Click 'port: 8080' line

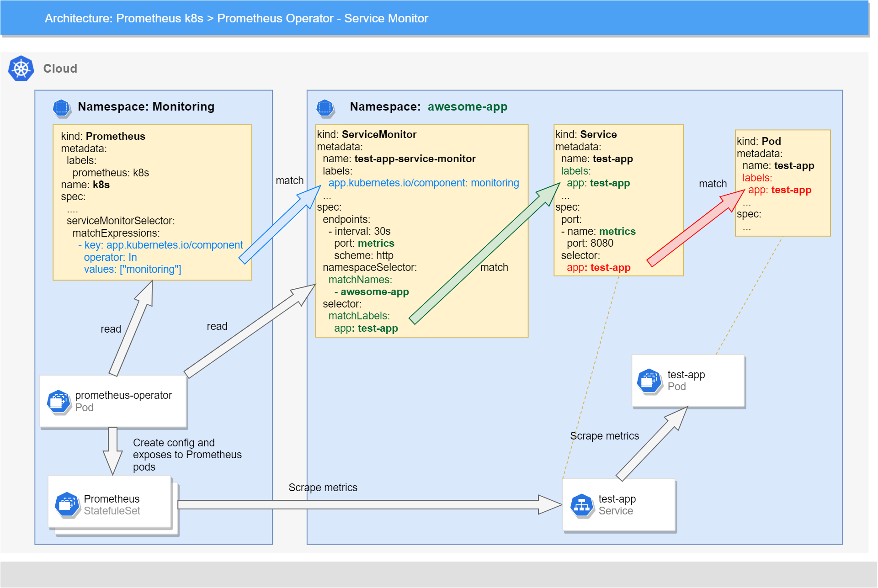click(x=590, y=243)
